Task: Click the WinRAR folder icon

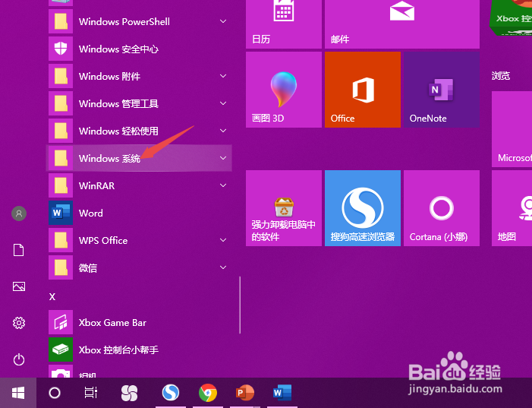Action: pyautogui.click(x=61, y=185)
